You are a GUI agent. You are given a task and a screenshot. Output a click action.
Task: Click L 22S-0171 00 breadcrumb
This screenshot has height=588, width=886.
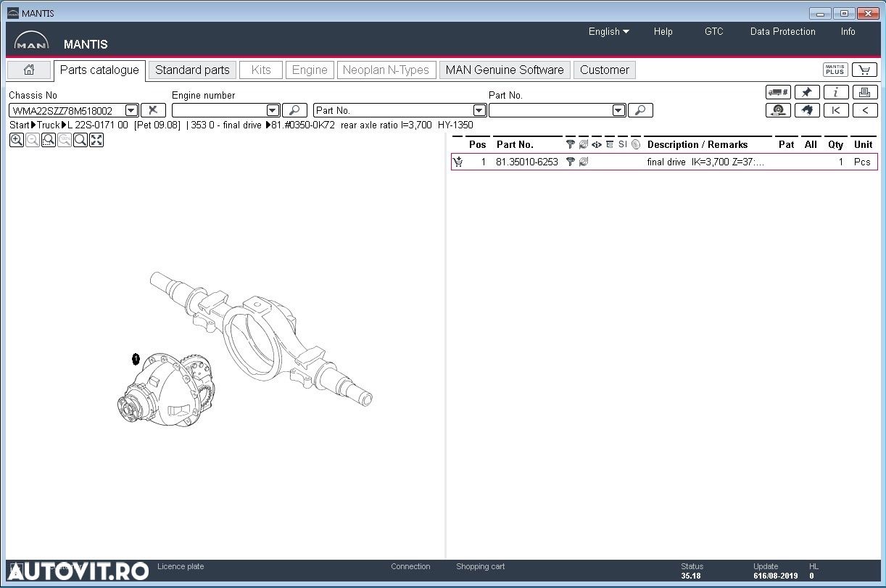[98, 125]
